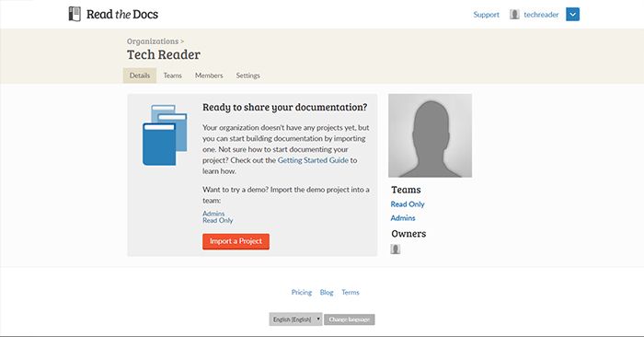Click the techreader avatar icon in the header
Viewport: 644px width, 337px height.
tap(514, 15)
